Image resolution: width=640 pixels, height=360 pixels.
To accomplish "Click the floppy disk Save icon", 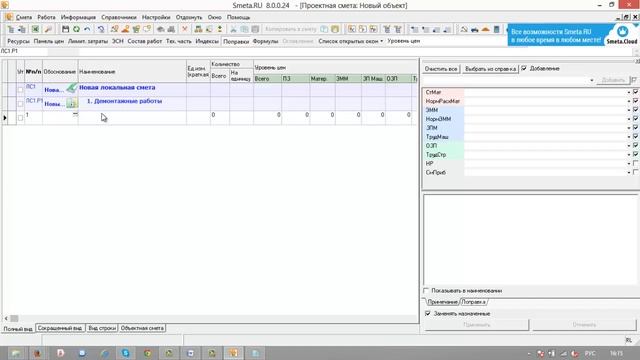I will coord(65,29).
